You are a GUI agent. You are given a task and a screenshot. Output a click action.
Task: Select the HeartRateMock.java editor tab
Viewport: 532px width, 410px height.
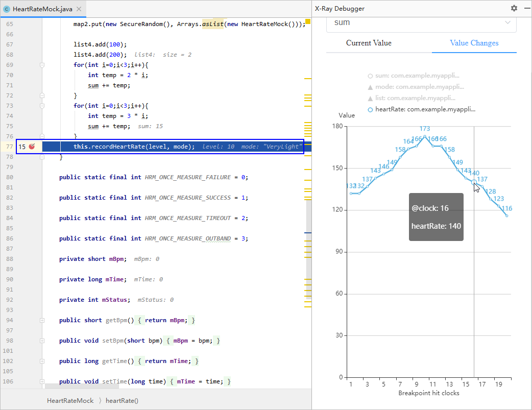click(x=43, y=9)
